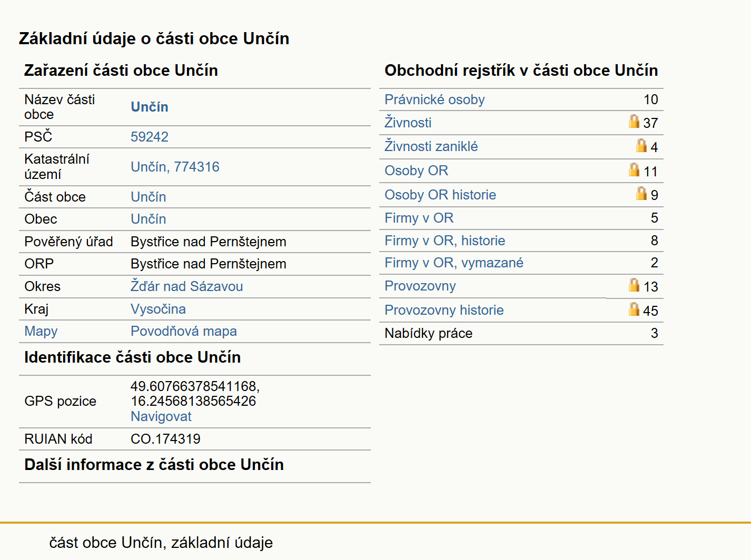Click the Mapy link
The height and width of the screenshot is (560, 751).
pyautogui.click(x=41, y=331)
